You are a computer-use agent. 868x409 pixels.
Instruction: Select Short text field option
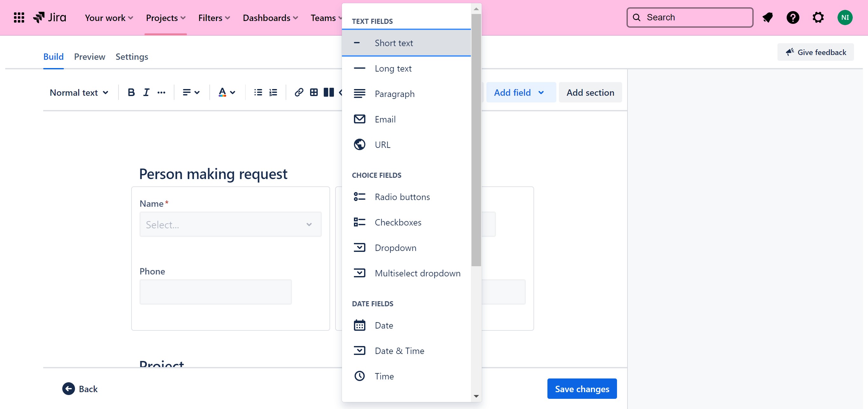(394, 43)
